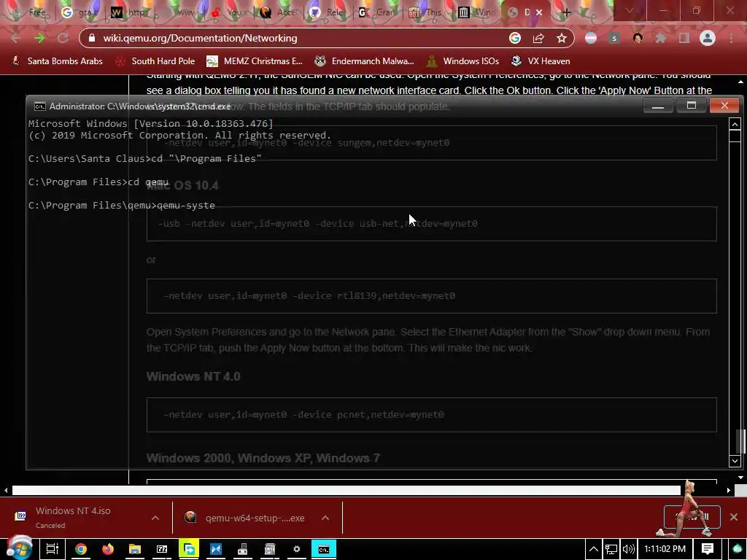
Task: Close the downloads bar
Action: (734, 517)
